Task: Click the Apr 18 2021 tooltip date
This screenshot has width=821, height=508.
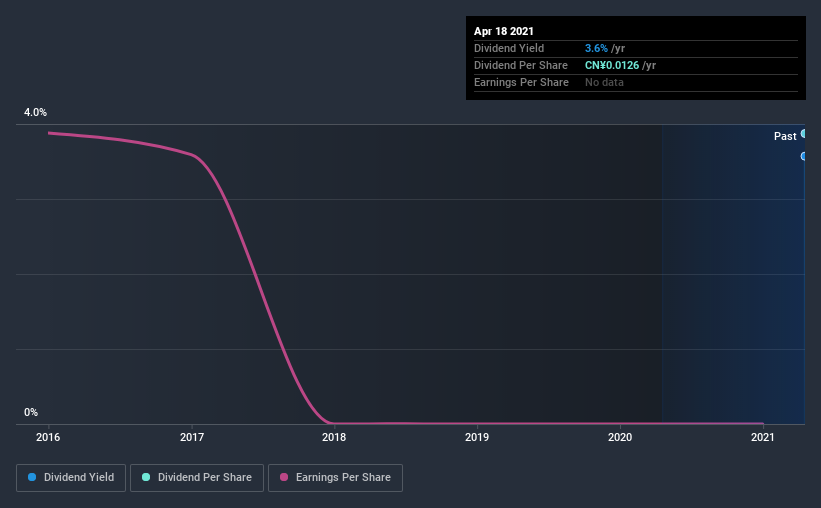Action: [x=504, y=31]
